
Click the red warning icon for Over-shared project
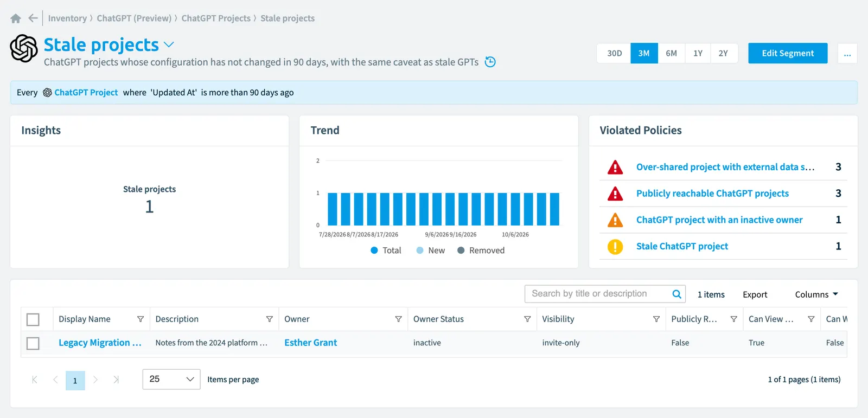pyautogui.click(x=615, y=167)
